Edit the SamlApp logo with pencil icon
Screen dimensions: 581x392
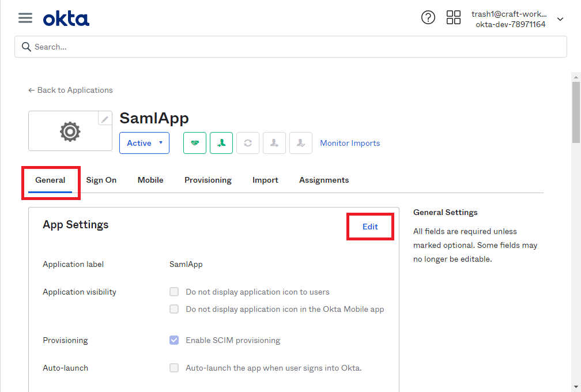[105, 119]
